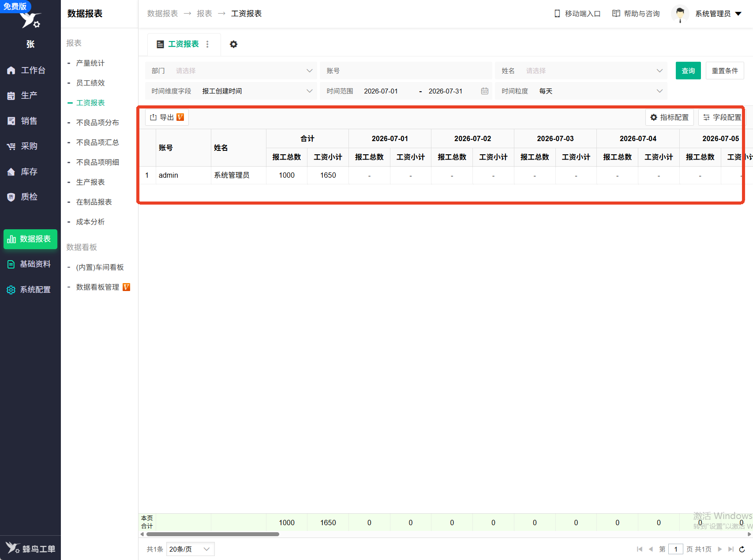Viewport: 753px width, 560px height.
Task: Click the refresh icon in pagination
Action: pyautogui.click(x=742, y=549)
